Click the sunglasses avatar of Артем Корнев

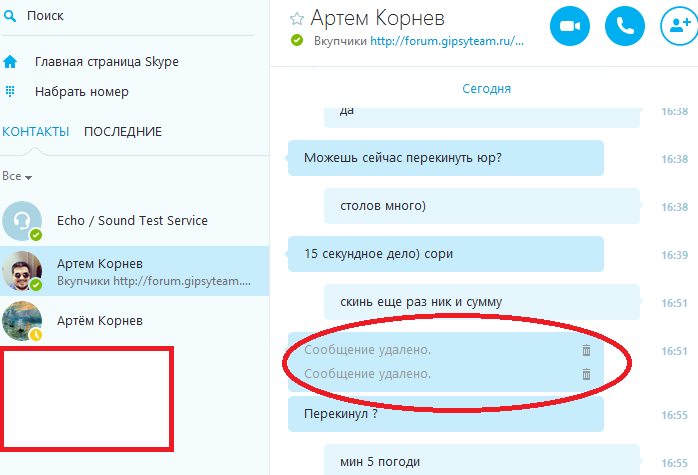click(x=22, y=271)
